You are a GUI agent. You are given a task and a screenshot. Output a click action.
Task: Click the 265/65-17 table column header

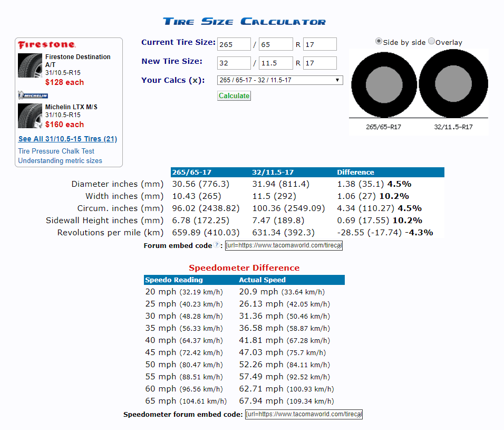(192, 173)
